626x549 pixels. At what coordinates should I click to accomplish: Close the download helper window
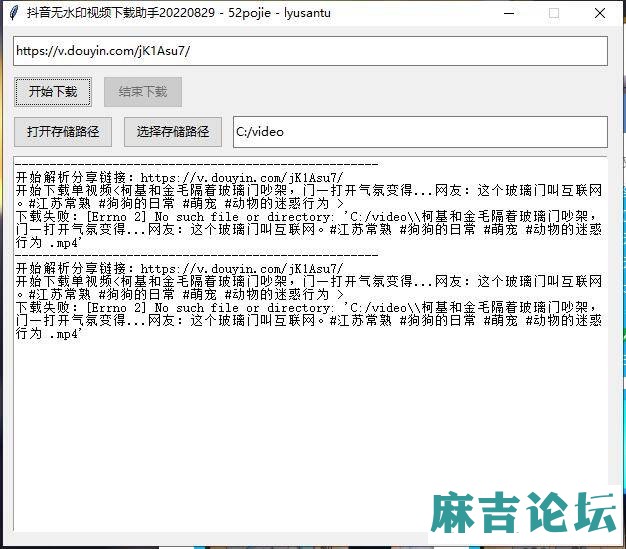pos(600,13)
